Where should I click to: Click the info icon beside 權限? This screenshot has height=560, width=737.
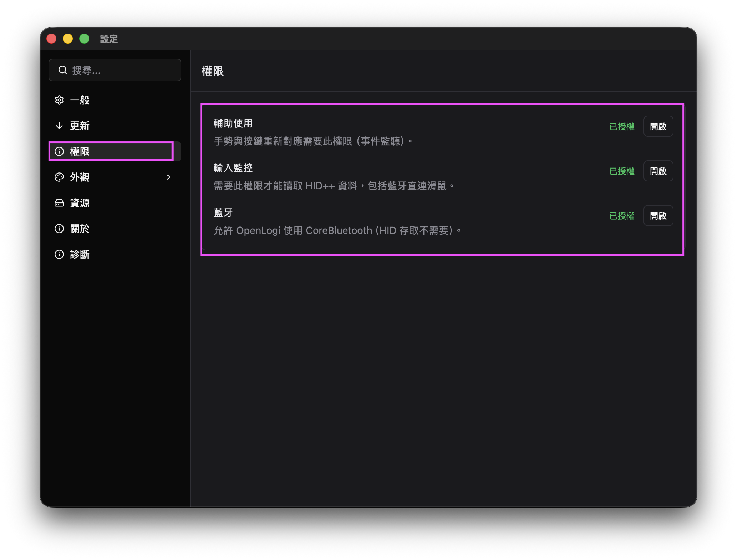[59, 151]
